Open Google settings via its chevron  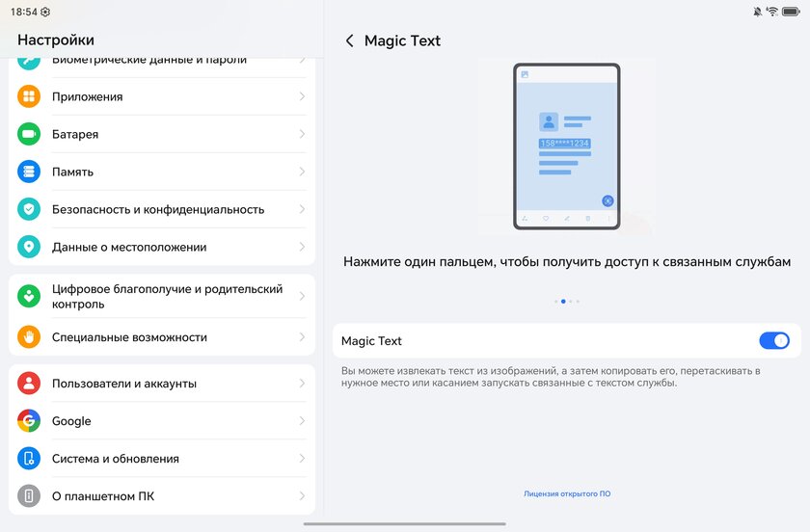pos(302,421)
